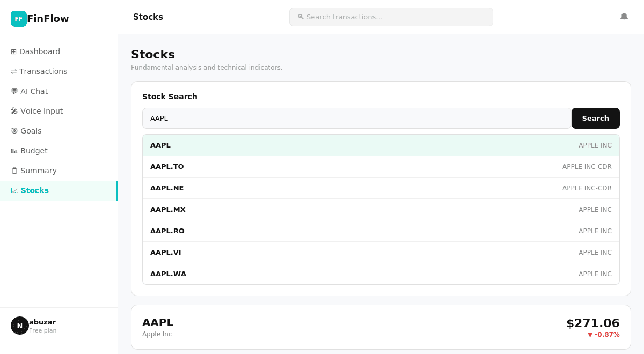
Task: Click the Fundamental analysis subtitle text
Action: tap(207, 68)
